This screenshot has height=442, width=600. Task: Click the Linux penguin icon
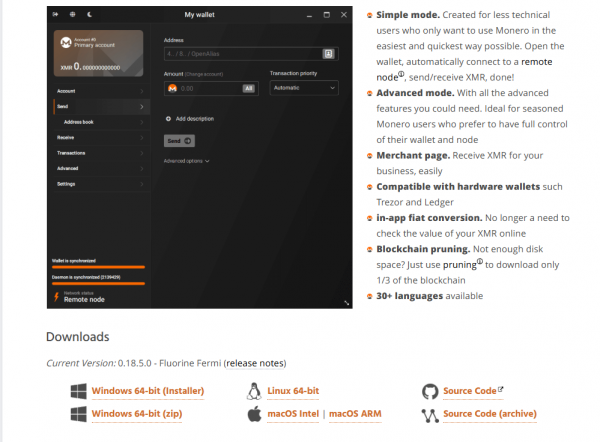(x=254, y=391)
